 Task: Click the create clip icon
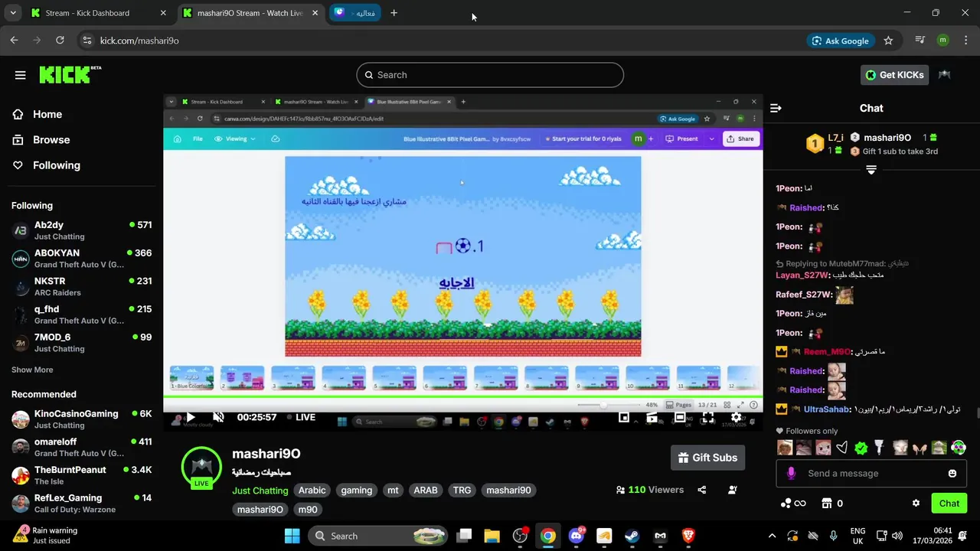[652, 417]
